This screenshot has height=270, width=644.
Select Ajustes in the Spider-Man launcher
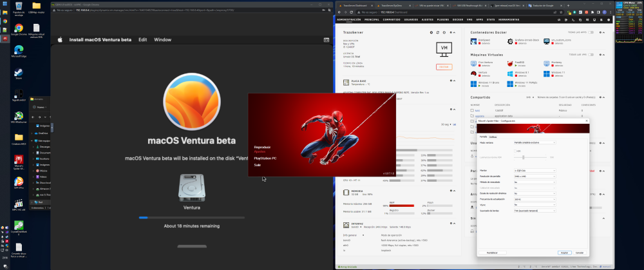(260, 151)
